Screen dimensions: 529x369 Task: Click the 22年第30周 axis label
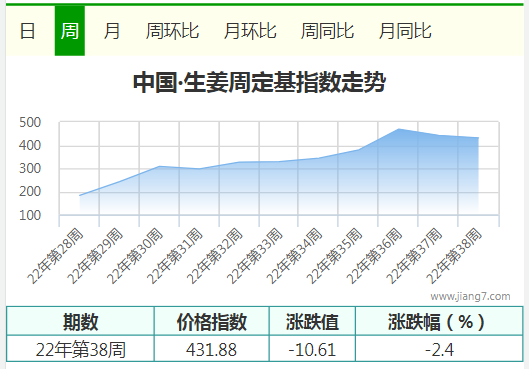(135, 256)
